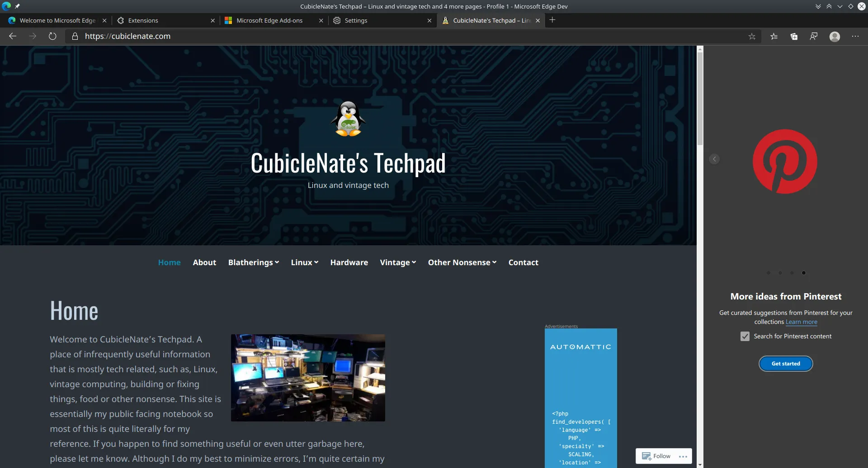Switch to the Settings tab
Viewport: 868px width, 468px height.
[357, 20]
